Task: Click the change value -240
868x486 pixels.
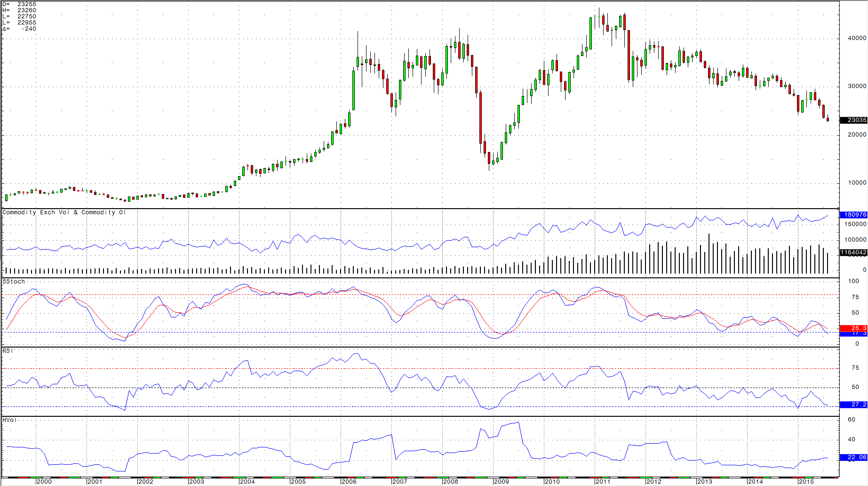Action: click(29, 29)
